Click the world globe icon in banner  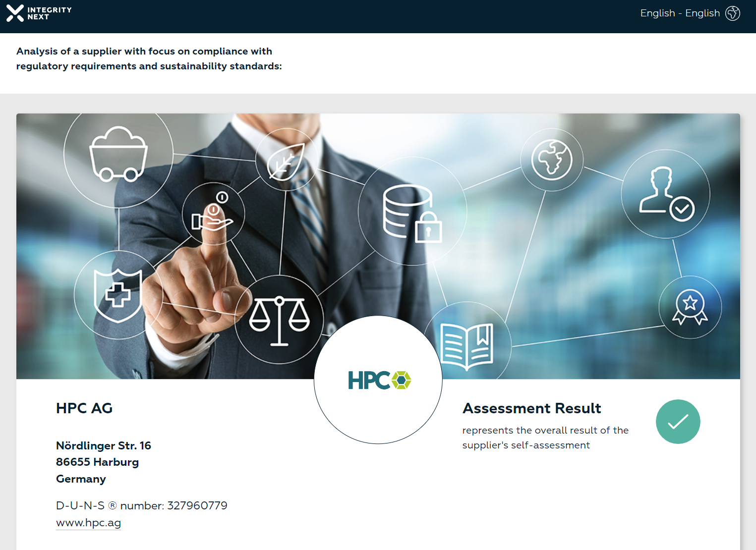pyautogui.click(x=551, y=160)
